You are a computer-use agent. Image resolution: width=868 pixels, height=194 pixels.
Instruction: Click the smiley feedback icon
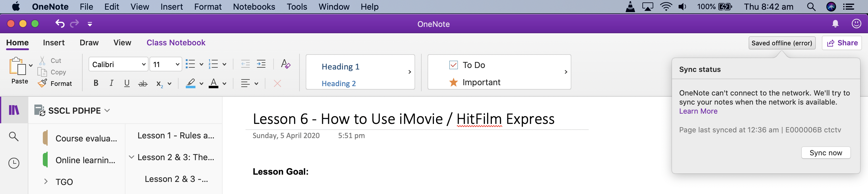[x=857, y=23]
